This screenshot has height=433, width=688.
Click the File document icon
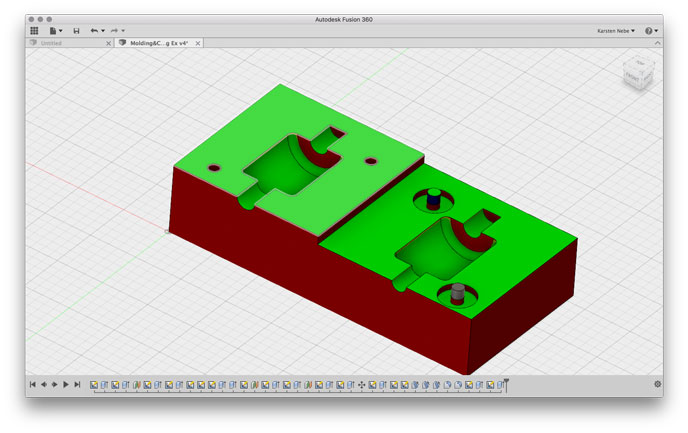[x=53, y=31]
